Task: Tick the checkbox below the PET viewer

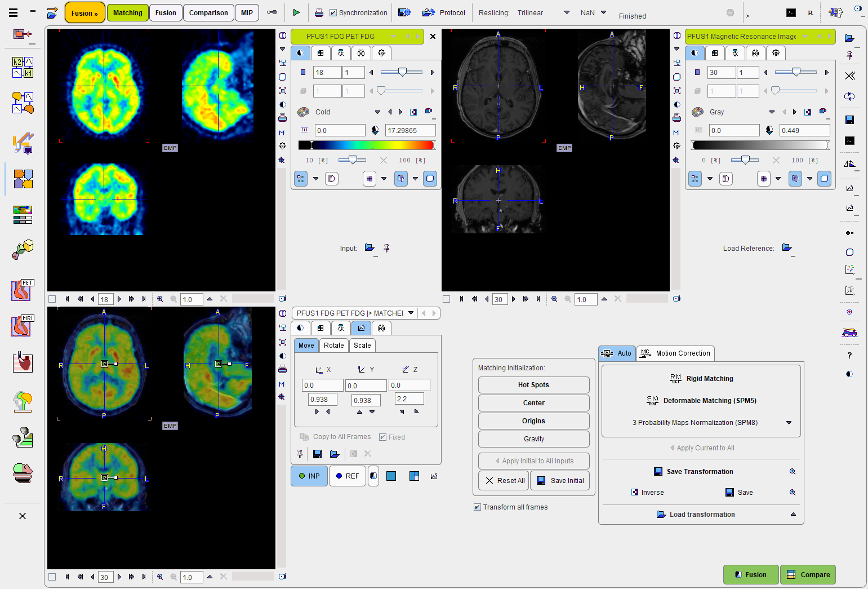Action: click(52, 299)
